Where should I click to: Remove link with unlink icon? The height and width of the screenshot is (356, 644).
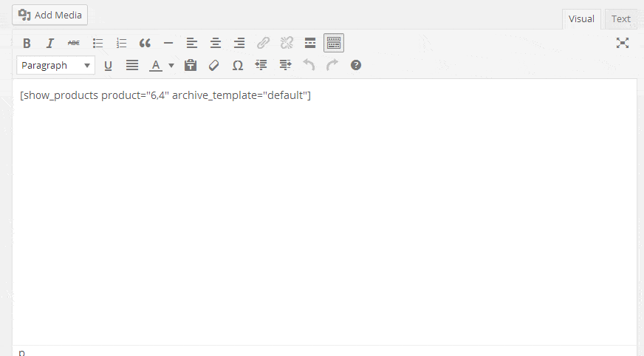[287, 43]
